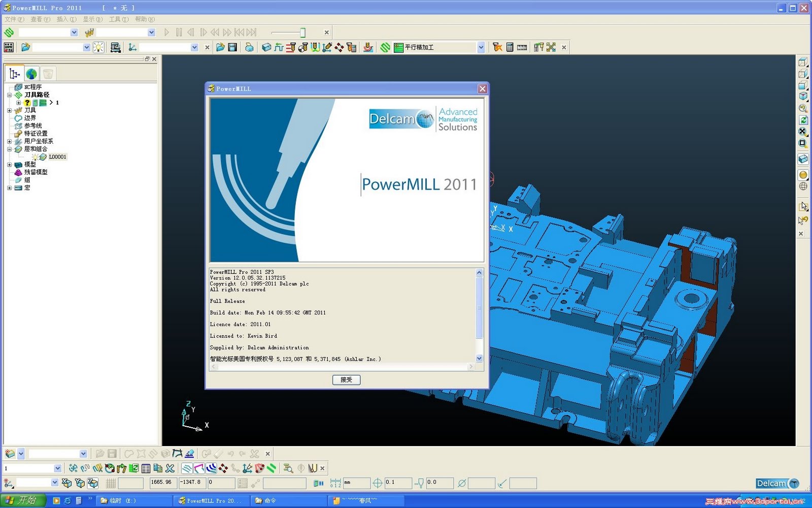Open the tool selection dropdown in simulation toolbar
Viewport: 812px width, 508px height.
(x=151, y=33)
